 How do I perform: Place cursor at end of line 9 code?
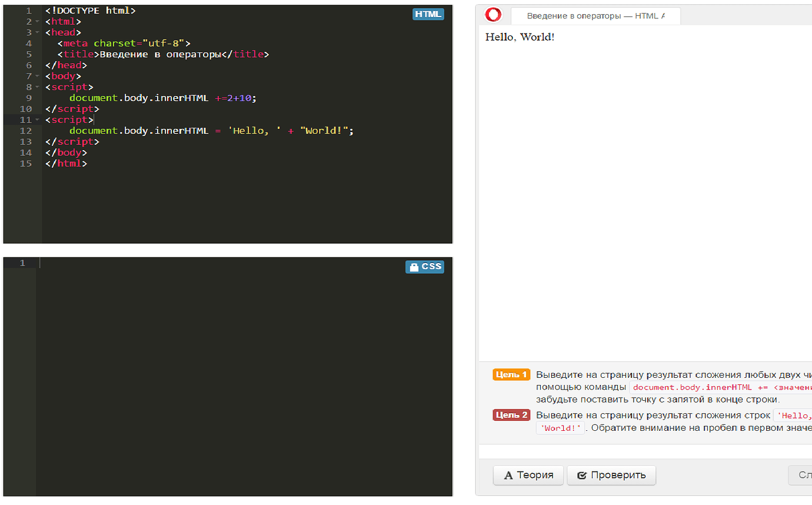[x=258, y=98]
